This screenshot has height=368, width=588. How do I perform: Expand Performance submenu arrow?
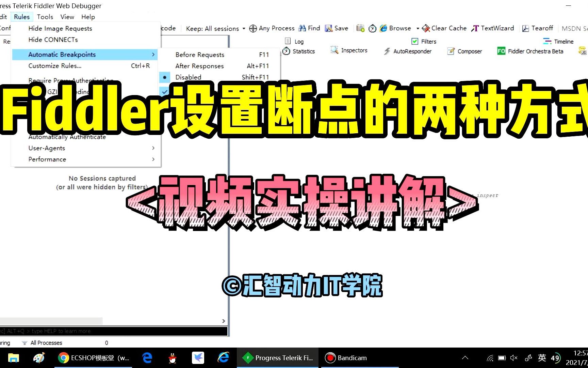[x=153, y=159]
